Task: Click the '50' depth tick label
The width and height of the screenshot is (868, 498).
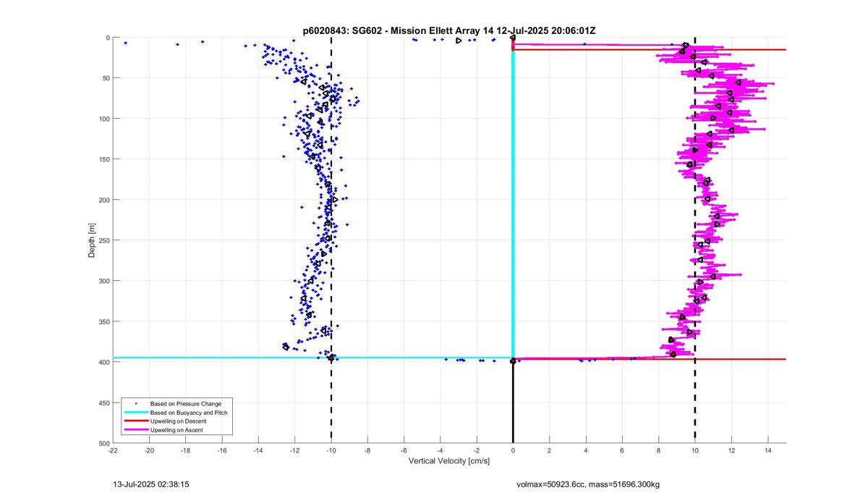Action: click(x=106, y=78)
